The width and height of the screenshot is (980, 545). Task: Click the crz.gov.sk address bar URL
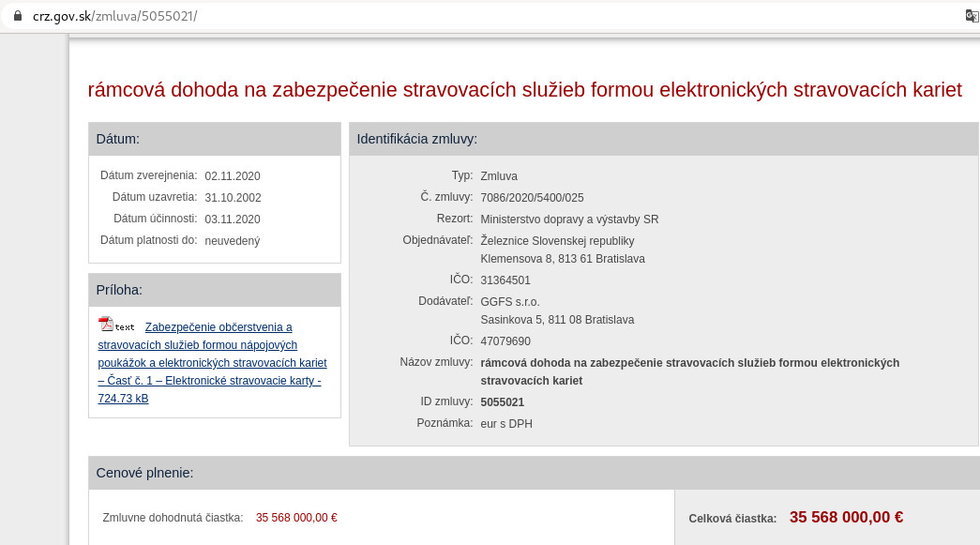(x=114, y=16)
